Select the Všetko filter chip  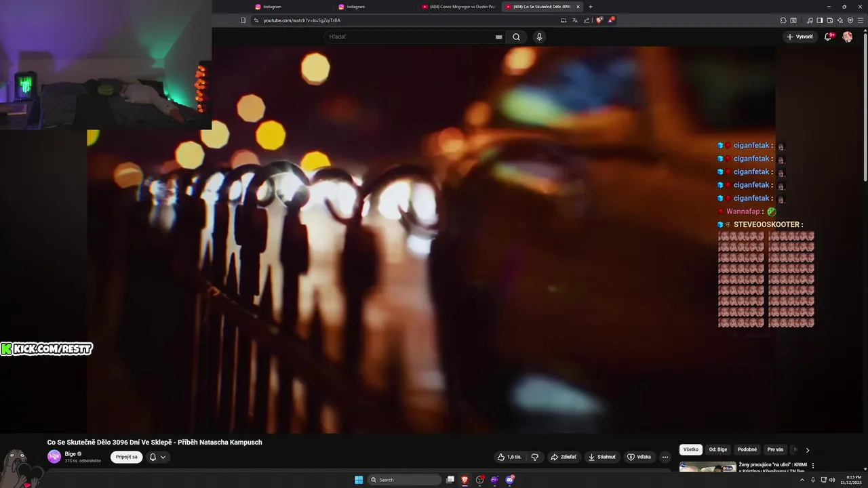691,449
